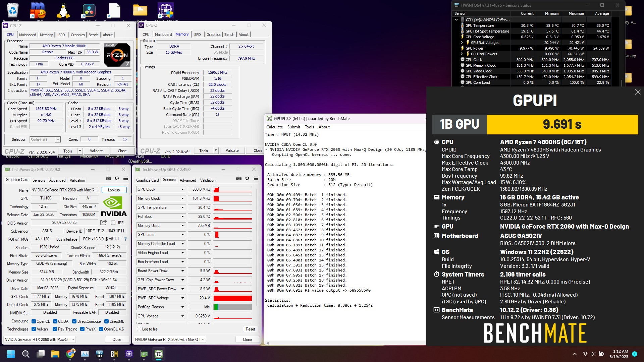Click GPU-Z sensors list vertical scrollbar
Screen dimensions: 644x362
(x=257, y=248)
